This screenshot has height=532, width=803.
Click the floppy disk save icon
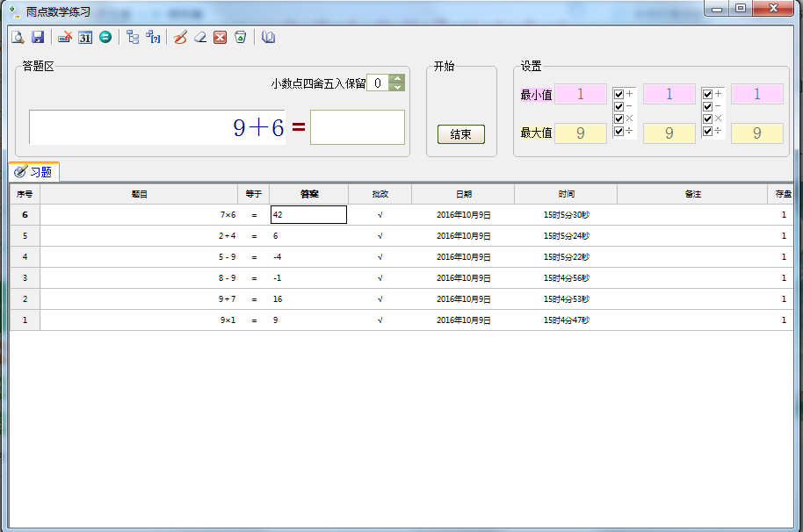click(38, 37)
